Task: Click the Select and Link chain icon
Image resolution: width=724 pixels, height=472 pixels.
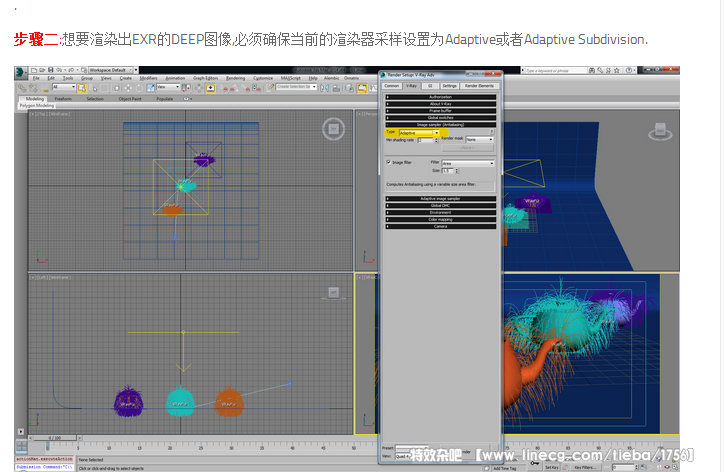Action: [x=22, y=88]
